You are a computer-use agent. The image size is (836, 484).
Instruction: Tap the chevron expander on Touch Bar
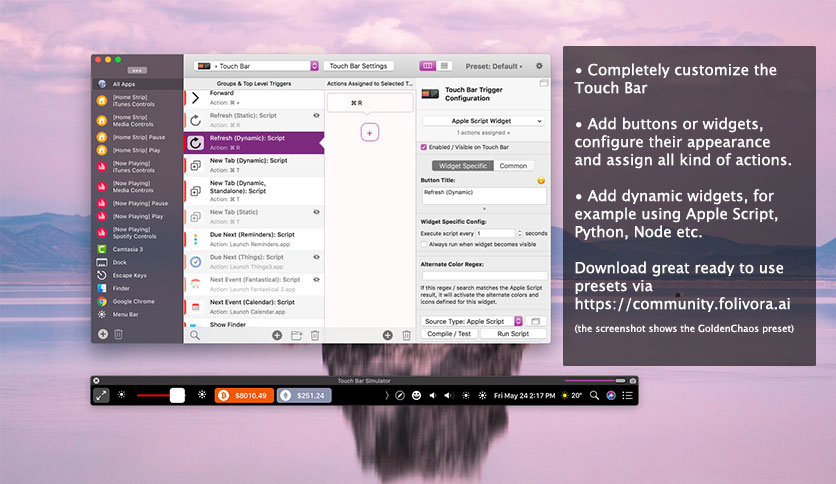[387, 396]
